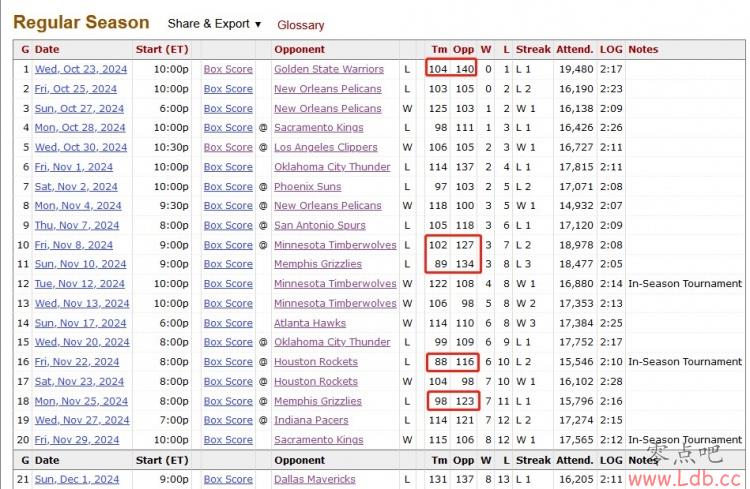This screenshot has height=489, width=750.
Task: Select start time 10:30p for Oct 30
Action: pos(171,147)
